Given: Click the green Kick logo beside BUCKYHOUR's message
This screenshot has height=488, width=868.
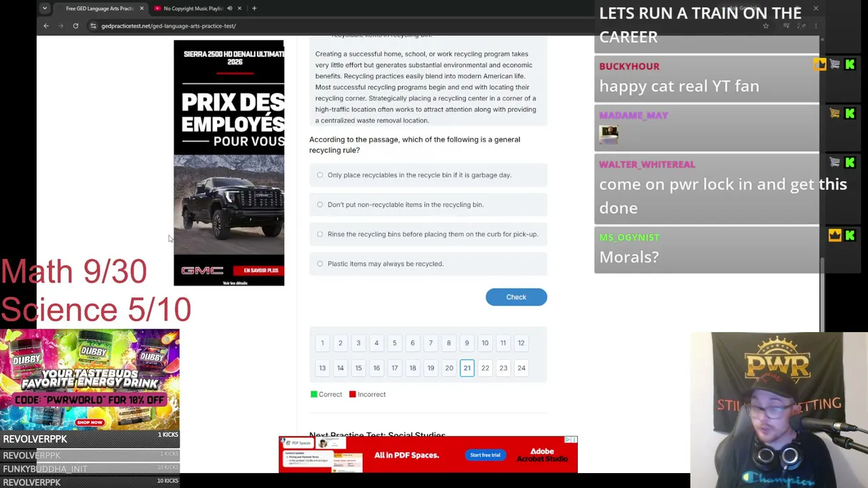Looking at the screenshot, I should pos(850,65).
